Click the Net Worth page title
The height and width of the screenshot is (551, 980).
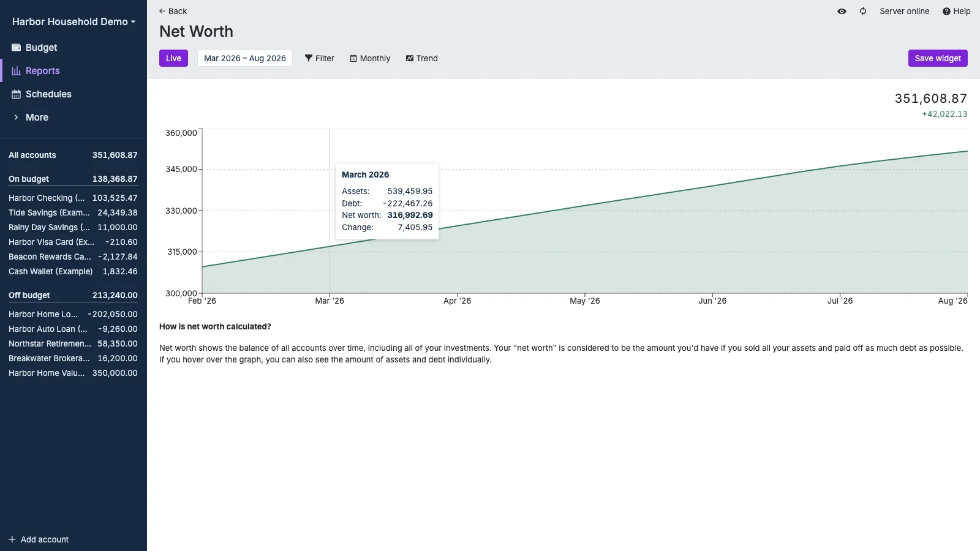[196, 31]
